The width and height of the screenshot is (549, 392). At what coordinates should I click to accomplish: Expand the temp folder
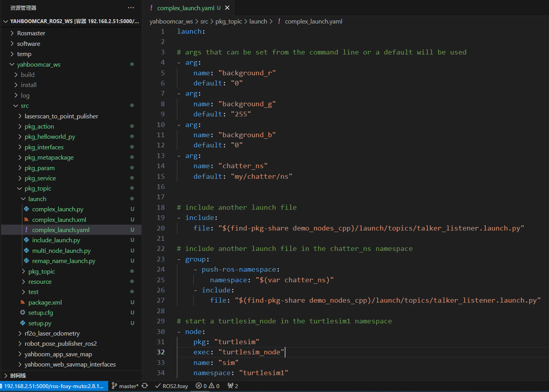(12, 54)
